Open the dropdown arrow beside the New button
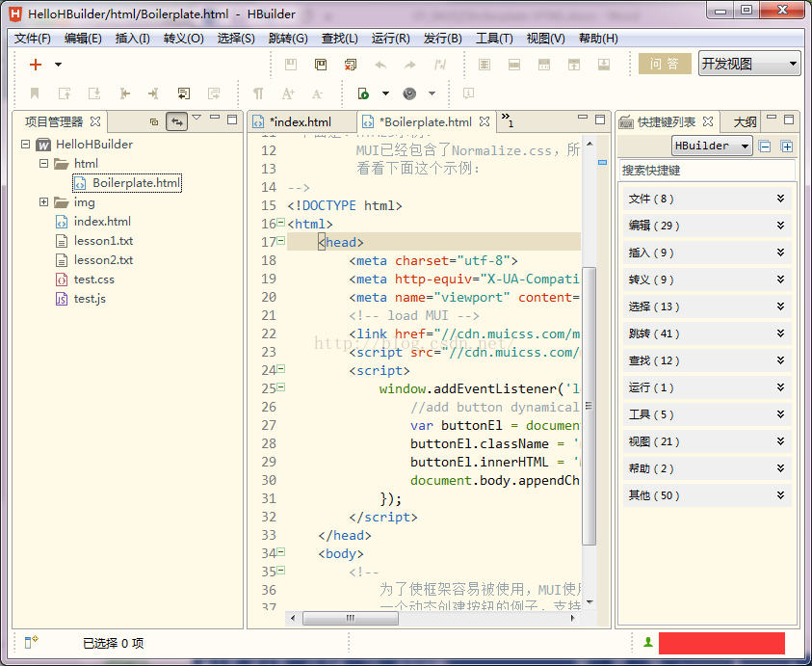The height and width of the screenshot is (666, 812). coord(59,65)
